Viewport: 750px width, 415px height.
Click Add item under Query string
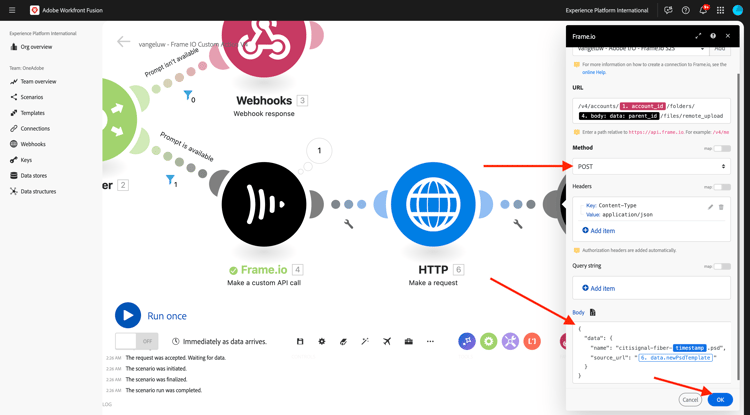click(598, 288)
